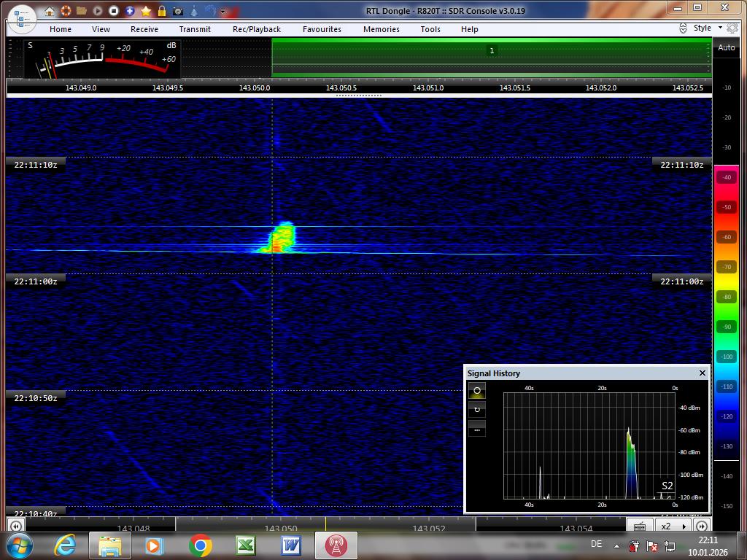
Task: Click the taskbar clock showing 22:11
Action: tap(708, 546)
